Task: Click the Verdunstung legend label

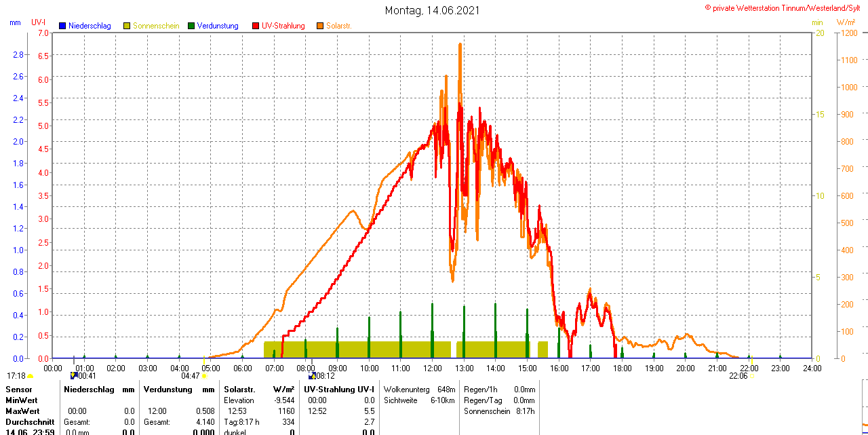Action: (x=218, y=26)
